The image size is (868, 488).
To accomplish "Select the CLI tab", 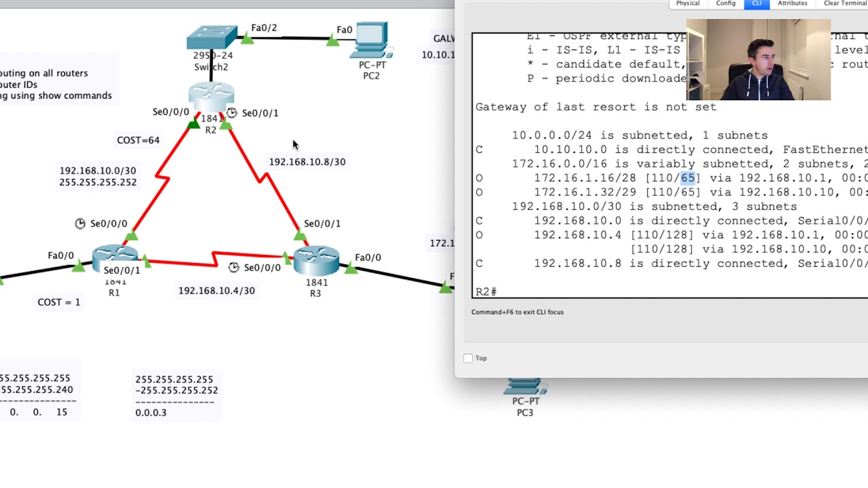I will 757,3.
